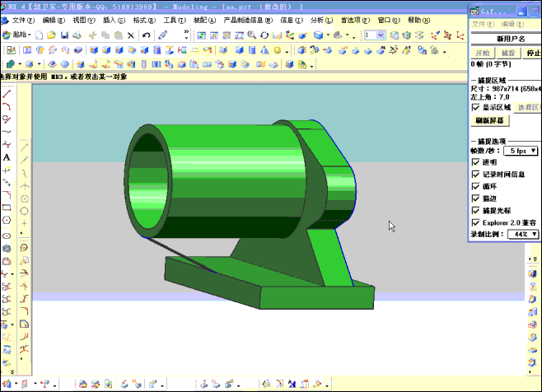542x392 pixels.
Task: Open the Gif recorder 文件 menu
Action: pyautogui.click(x=483, y=24)
